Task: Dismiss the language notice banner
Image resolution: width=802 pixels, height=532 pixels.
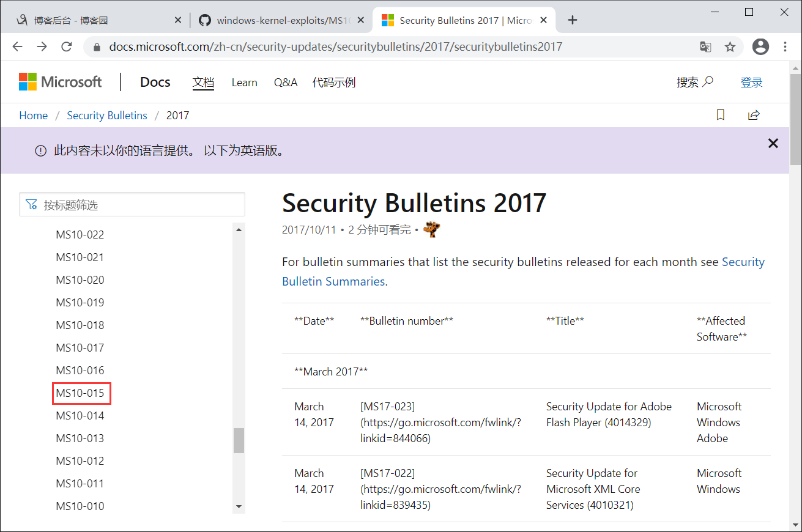Action: pos(773,144)
